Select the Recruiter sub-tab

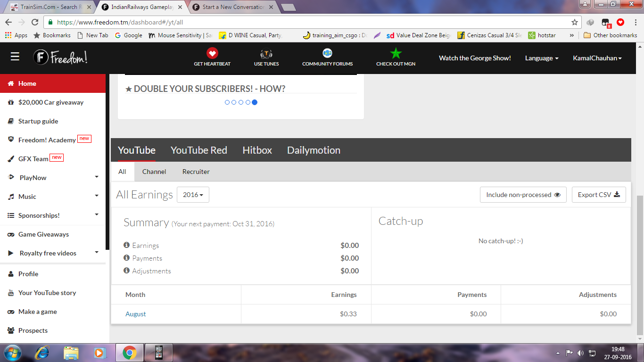coord(196,172)
